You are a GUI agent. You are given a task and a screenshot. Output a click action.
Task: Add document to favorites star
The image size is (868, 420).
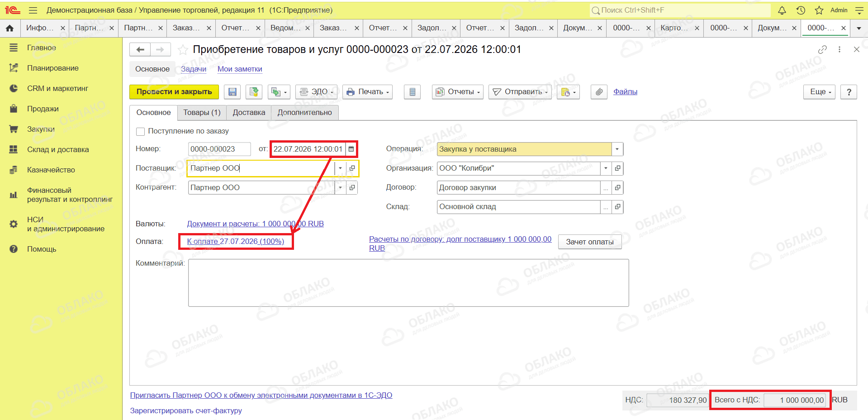183,50
